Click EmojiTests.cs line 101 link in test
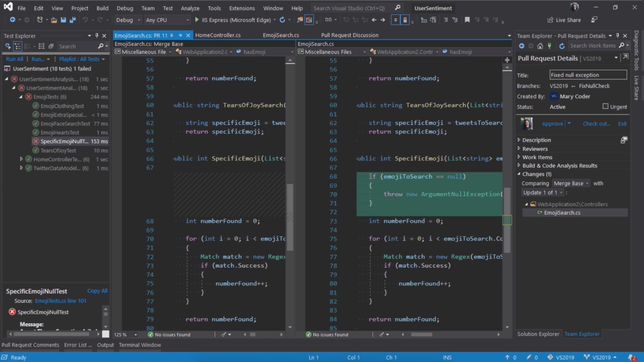Image resolution: width=644 pixels, height=362 pixels. coord(61,301)
